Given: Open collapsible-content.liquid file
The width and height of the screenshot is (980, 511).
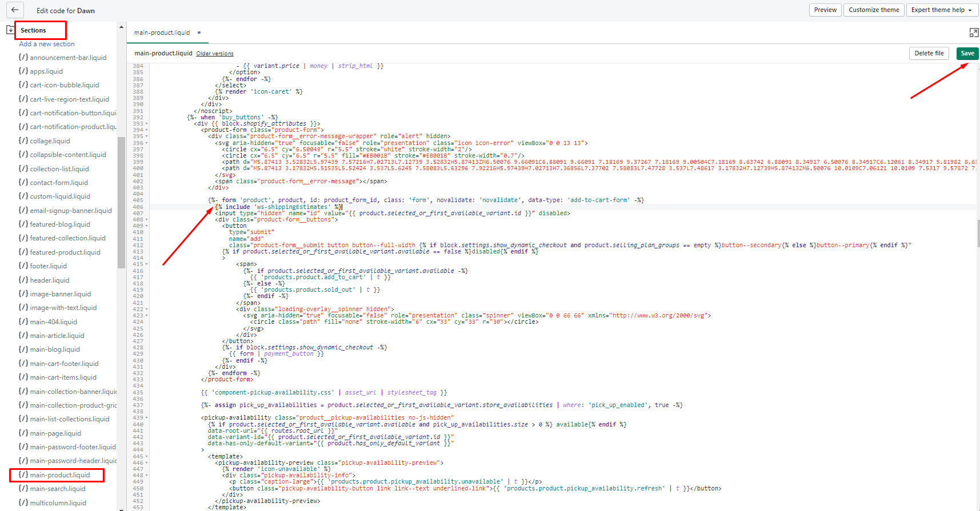Looking at the screenshot, I should (x=68, y=155).
